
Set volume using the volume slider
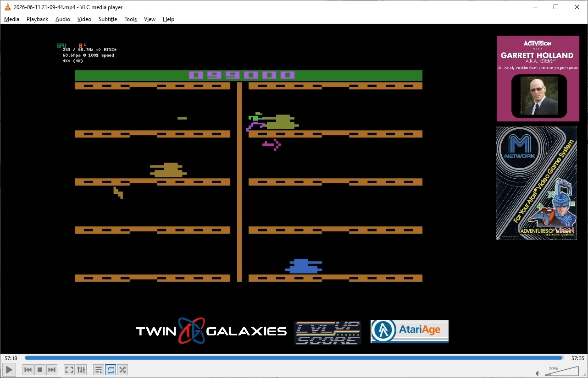click(x=562, y=371)
